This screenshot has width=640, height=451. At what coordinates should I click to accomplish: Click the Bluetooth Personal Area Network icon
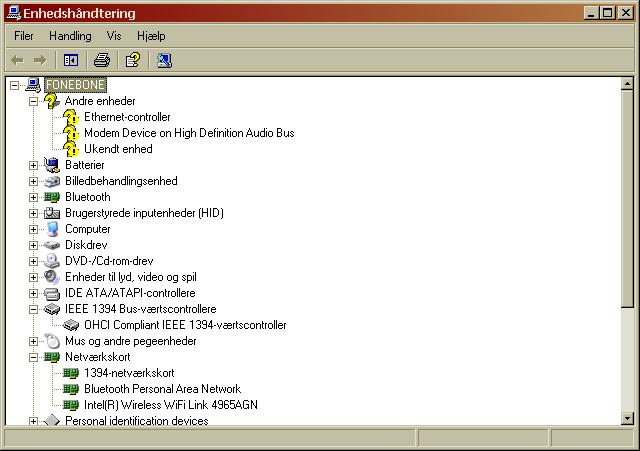tap(71, 389)
